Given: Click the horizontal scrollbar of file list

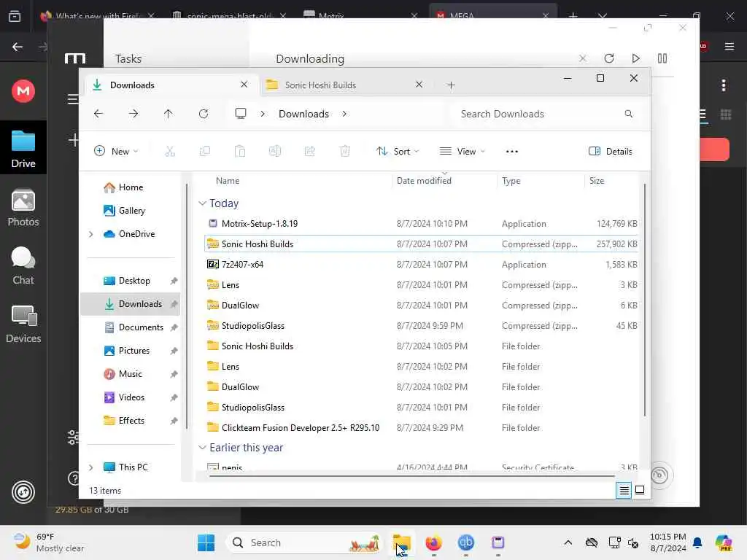Looking at the screenshot, I should pyautogui.click(x=411, y=475).
